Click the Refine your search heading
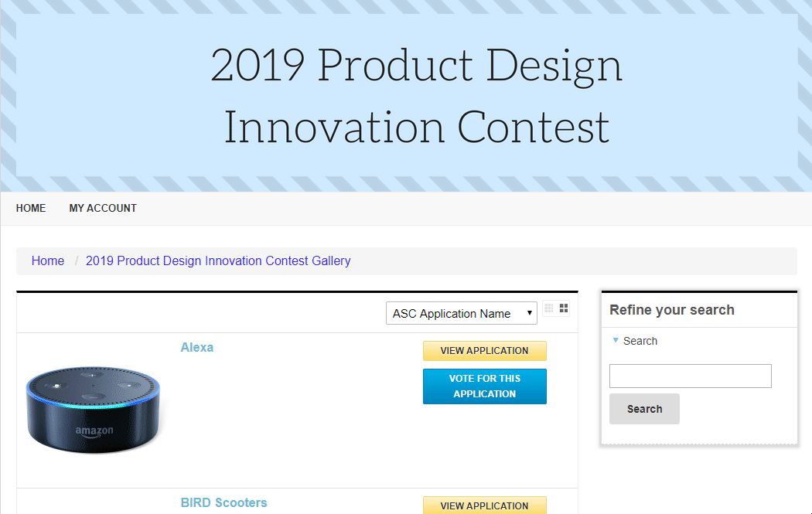 coord(672,310)
